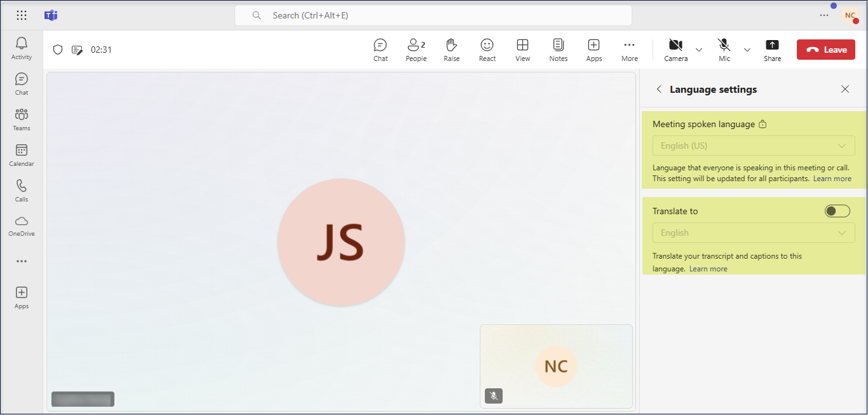Show the People participants list

coord(416,50)
